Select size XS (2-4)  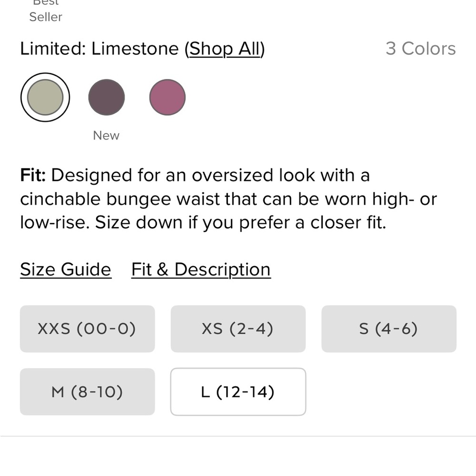pyautogui.click(x=238, y=329)
